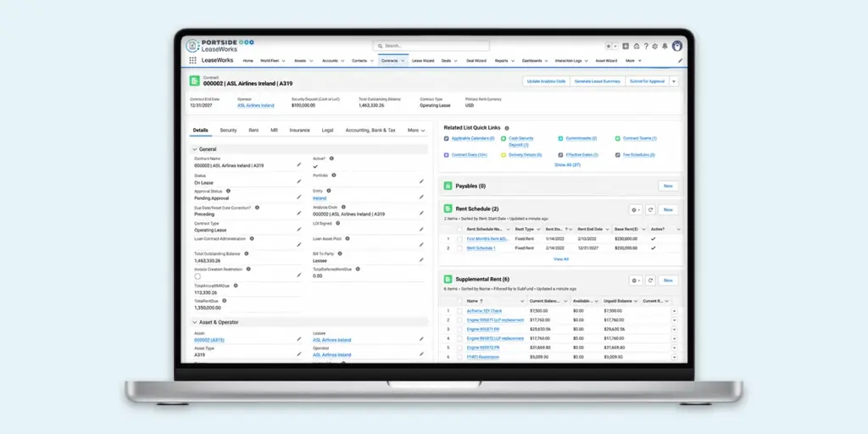Open the More tabs dropdown in details
The height and width of the screenshot is (434, 868).
(416, 131)
